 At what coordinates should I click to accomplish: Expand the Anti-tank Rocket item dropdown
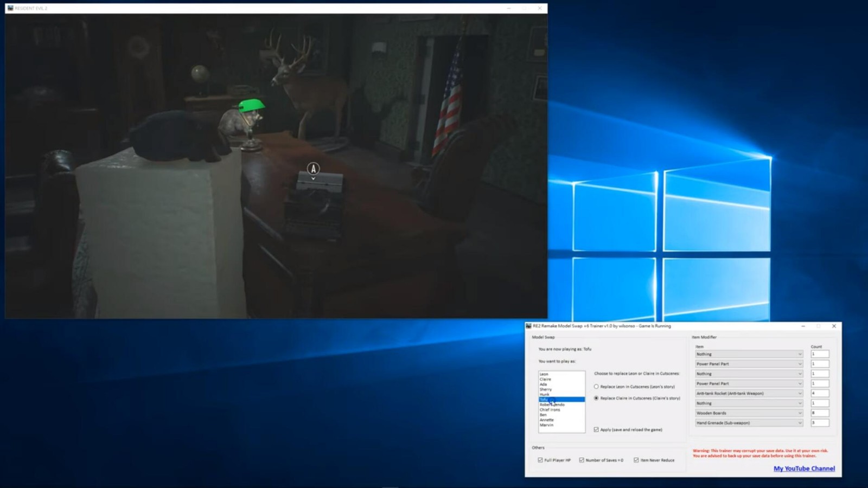click(x=799, y=393)
